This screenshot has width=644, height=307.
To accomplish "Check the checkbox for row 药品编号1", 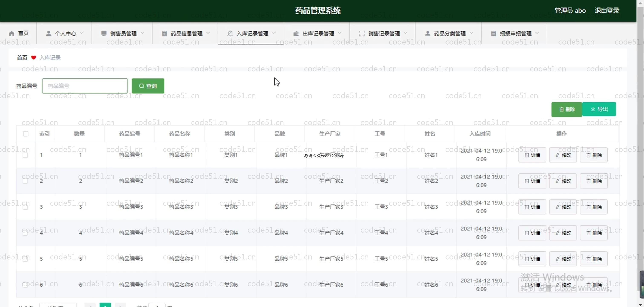I will point(25,155).
